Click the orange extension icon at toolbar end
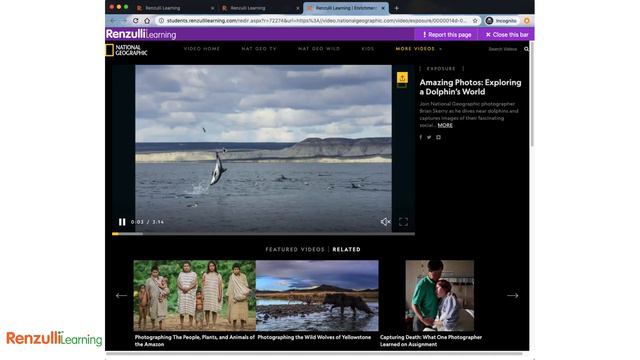 point(527,20)
